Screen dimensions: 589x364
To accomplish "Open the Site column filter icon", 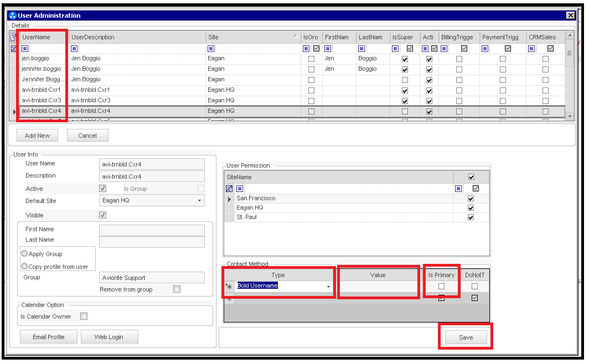I will click(x=211, y=49).
